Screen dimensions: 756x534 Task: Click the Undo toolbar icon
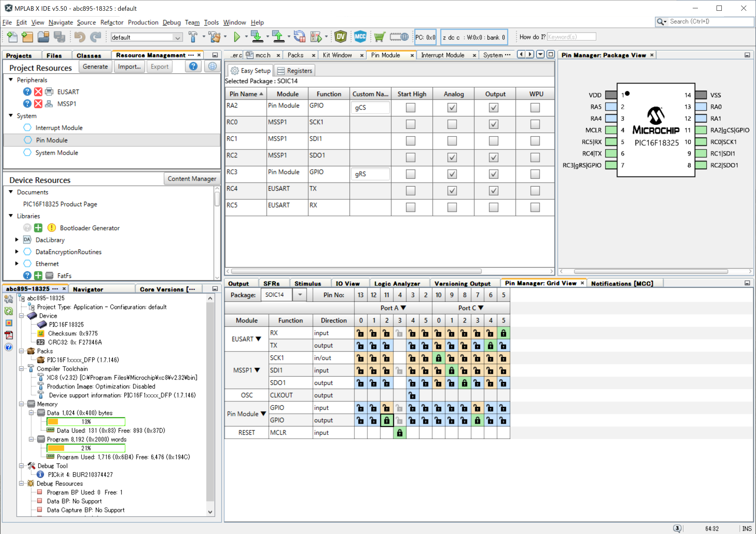[80, 37]
